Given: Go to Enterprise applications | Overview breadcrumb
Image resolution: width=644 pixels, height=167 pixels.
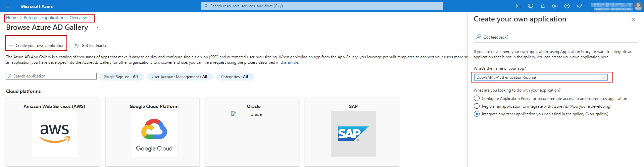Looking at the screenshot, I should point(55,18).
